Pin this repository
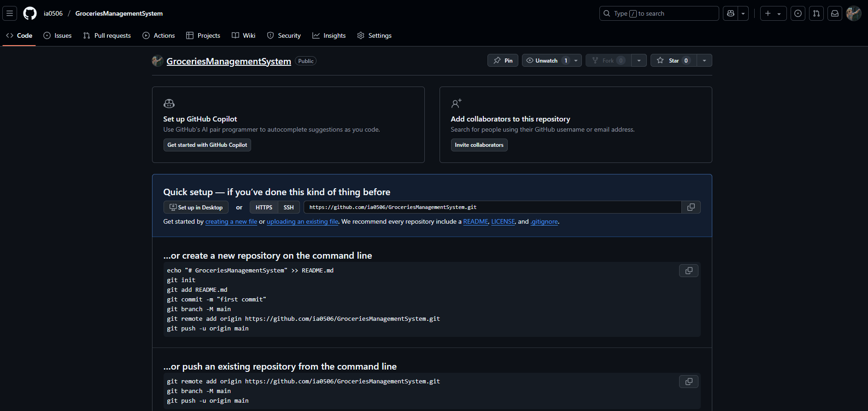Image resolution: width=868 pixels, height=411 pixels. (503, 60)
